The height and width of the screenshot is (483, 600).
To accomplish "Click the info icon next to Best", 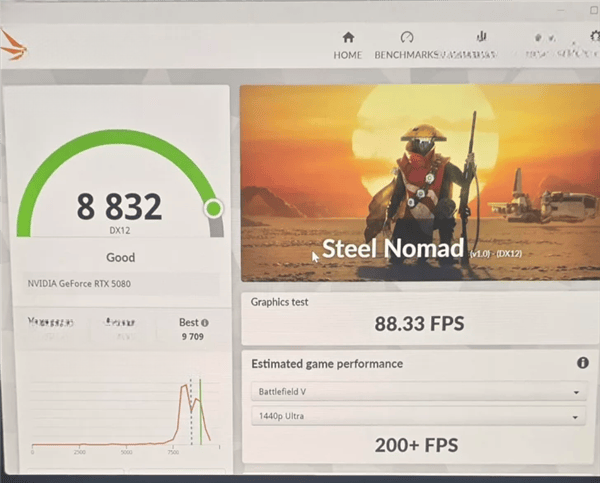I will 205,323.
